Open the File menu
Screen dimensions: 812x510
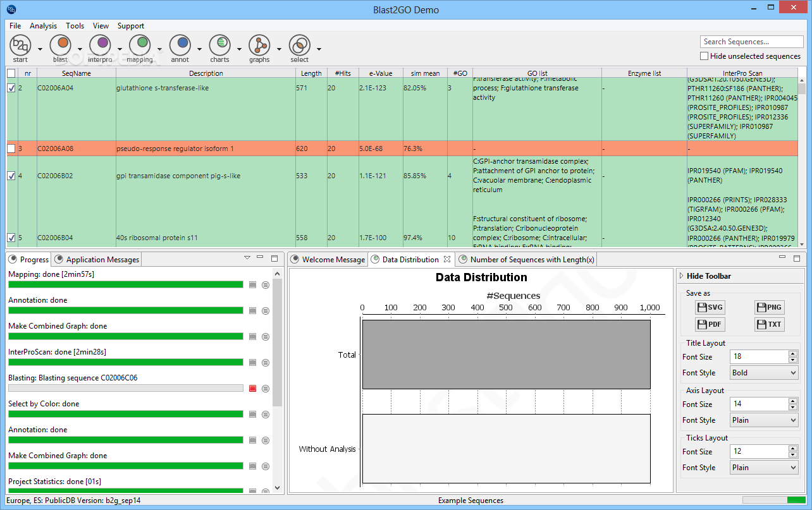[x=15, y=26]
